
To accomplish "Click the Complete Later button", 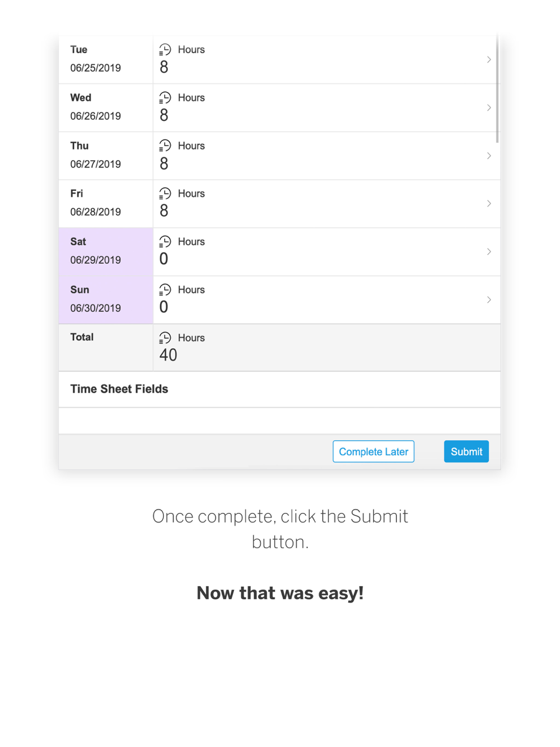I will pyautogui.click(x=374, y=451).
